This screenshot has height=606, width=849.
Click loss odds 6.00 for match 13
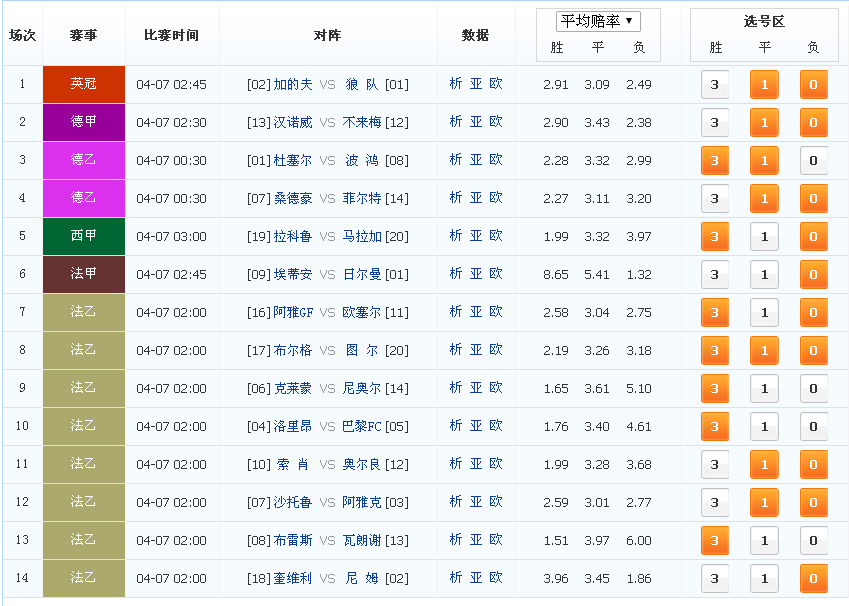pyautogui.click(x=639, y=540)
